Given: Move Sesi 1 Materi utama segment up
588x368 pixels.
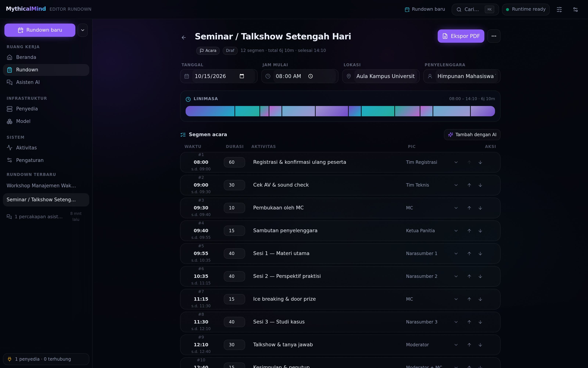Looking at the screenshot, I should tap(469, 253).
